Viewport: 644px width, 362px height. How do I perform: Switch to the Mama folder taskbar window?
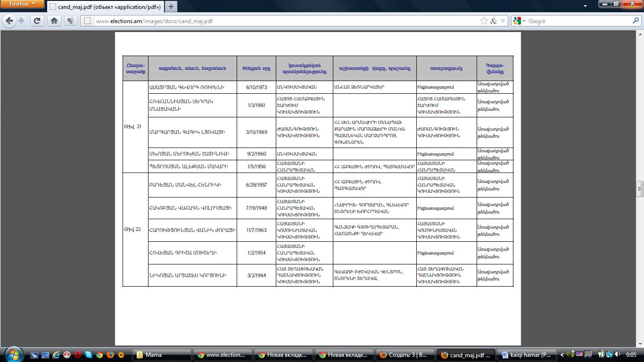coord(162,355)
